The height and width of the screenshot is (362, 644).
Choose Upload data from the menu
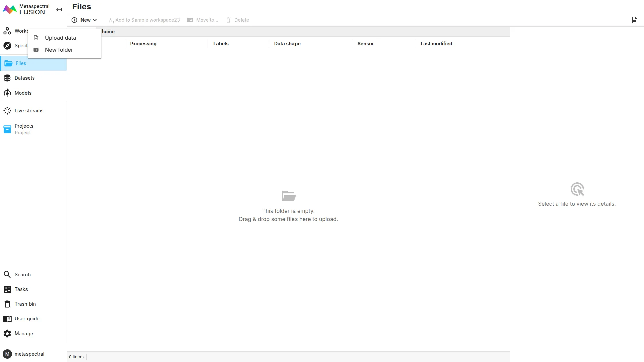[60, 38]
